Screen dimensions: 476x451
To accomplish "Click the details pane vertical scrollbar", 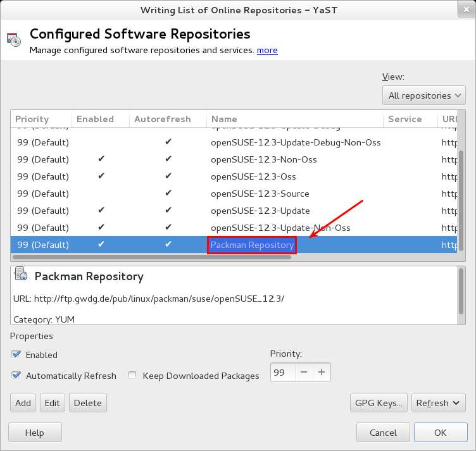I will [461, 291].
